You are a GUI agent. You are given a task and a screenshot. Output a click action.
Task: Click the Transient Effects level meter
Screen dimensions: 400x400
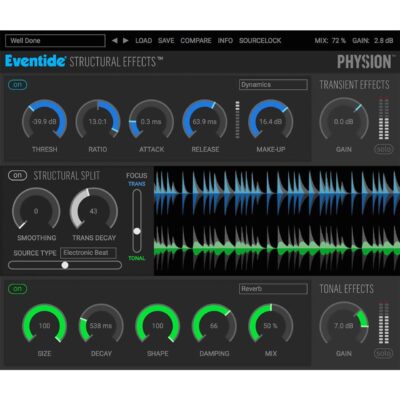(x=384, y=119)
